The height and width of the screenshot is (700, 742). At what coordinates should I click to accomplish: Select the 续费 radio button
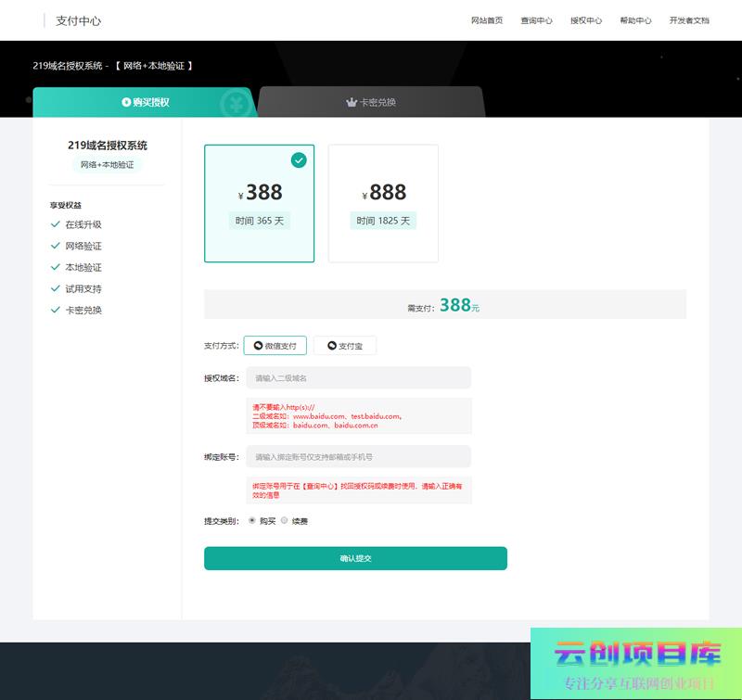click(285, 520)
